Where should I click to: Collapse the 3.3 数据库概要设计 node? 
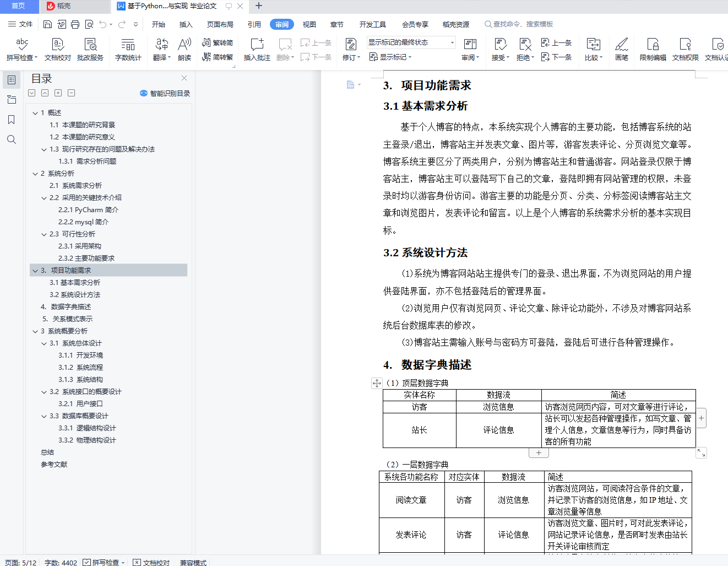click(x=44, y=416)
